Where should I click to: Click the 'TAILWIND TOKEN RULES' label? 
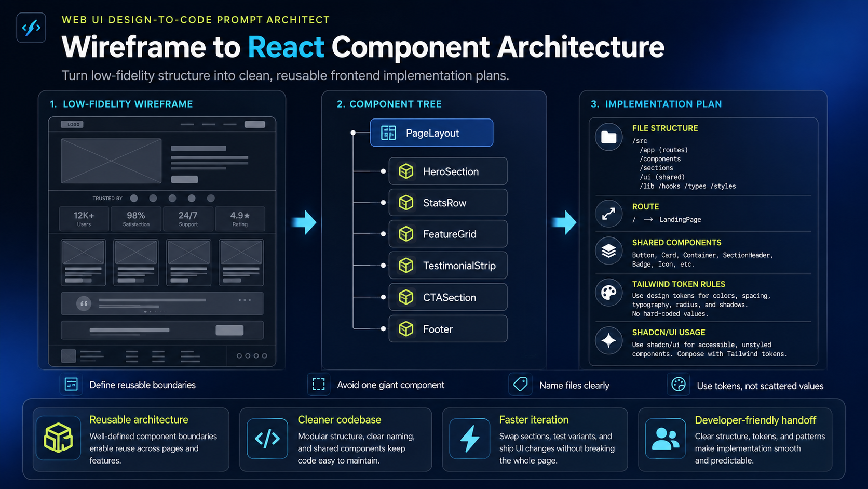pos(679,284)
